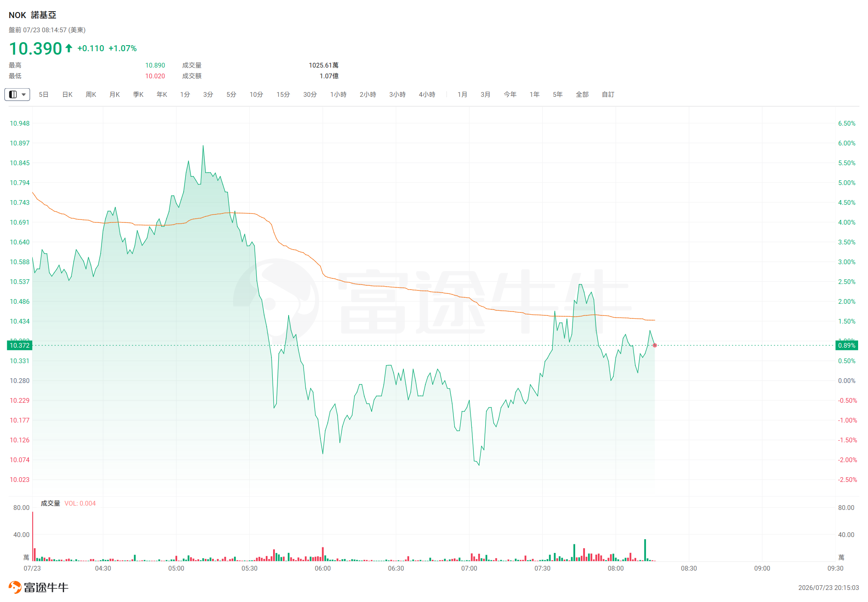This screenshot has height=602, width=868.
Task: Select the 月K chart tab
Action: pyautogui.click(x=114, y=94)
